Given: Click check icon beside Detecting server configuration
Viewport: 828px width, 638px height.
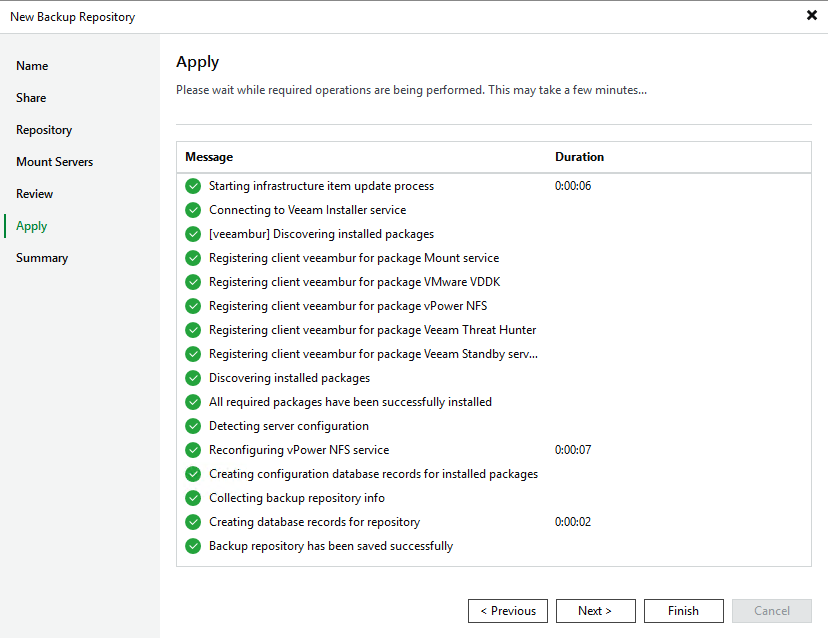Looking at the screenshot, I should click(193, 426).
